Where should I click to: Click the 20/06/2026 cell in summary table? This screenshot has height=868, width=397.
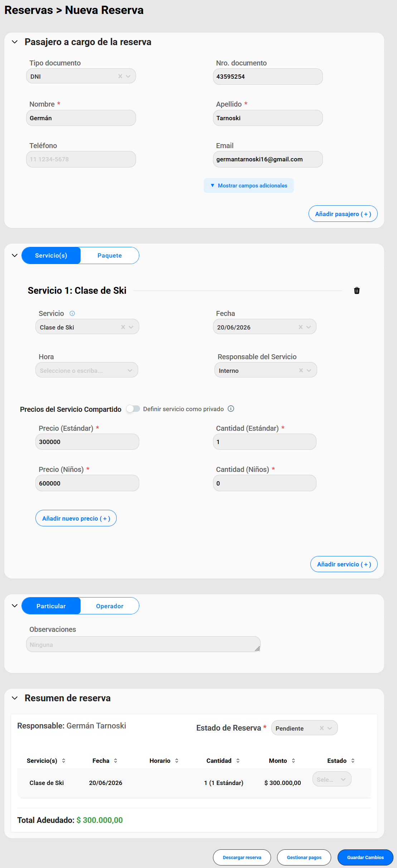coord(106,783)
